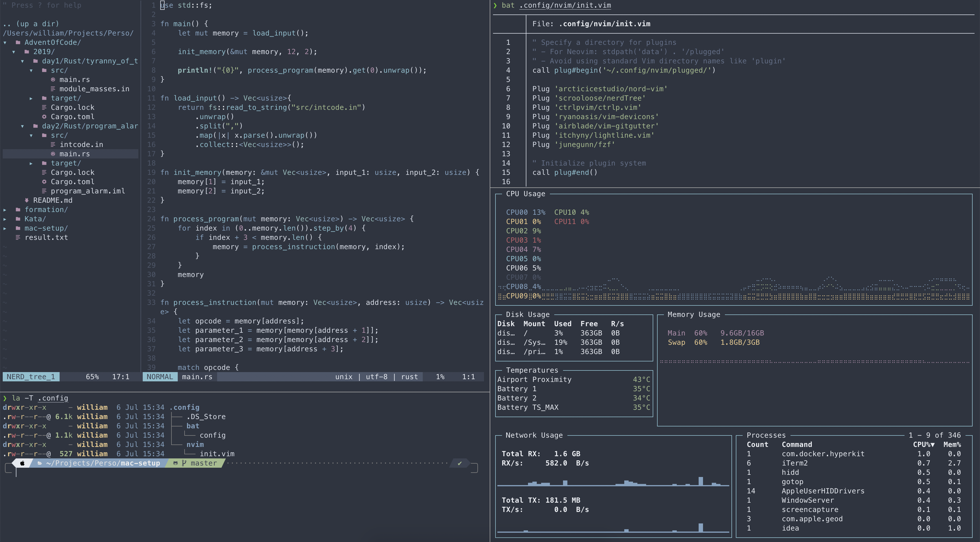Click the Rust icon beside the selected main.rs
The width and height of the screenshot is (980, 542).
53,154
